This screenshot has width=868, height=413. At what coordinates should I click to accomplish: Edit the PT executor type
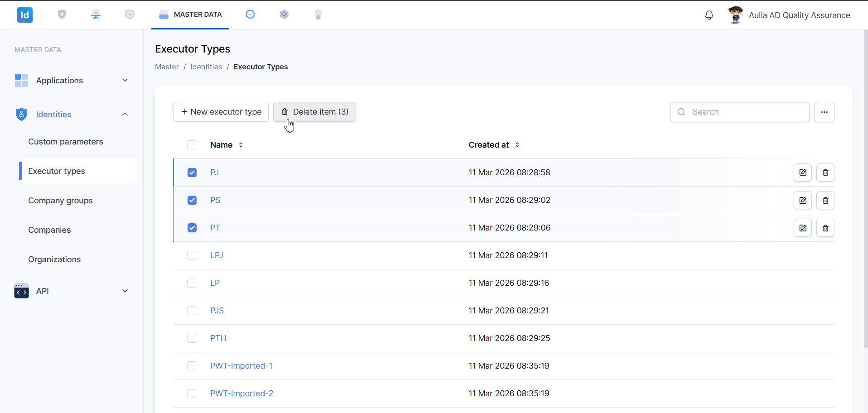[x=803, y=228]
